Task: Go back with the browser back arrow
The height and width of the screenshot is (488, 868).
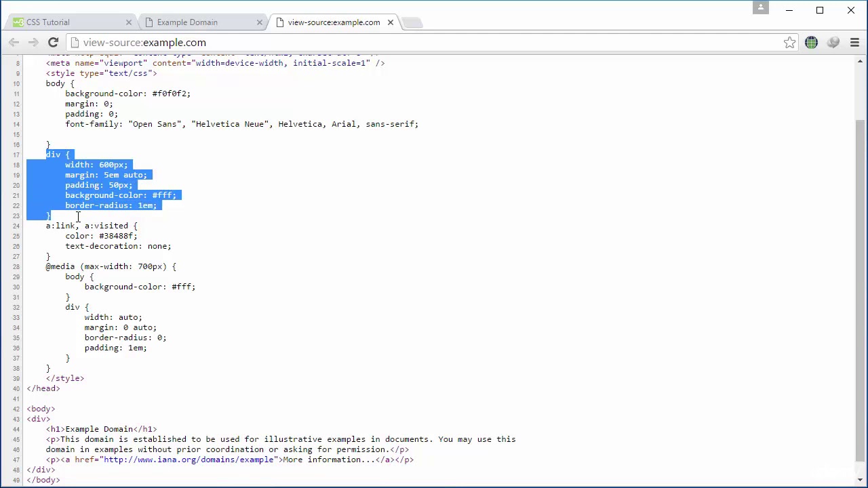Action: click(14, 43)
